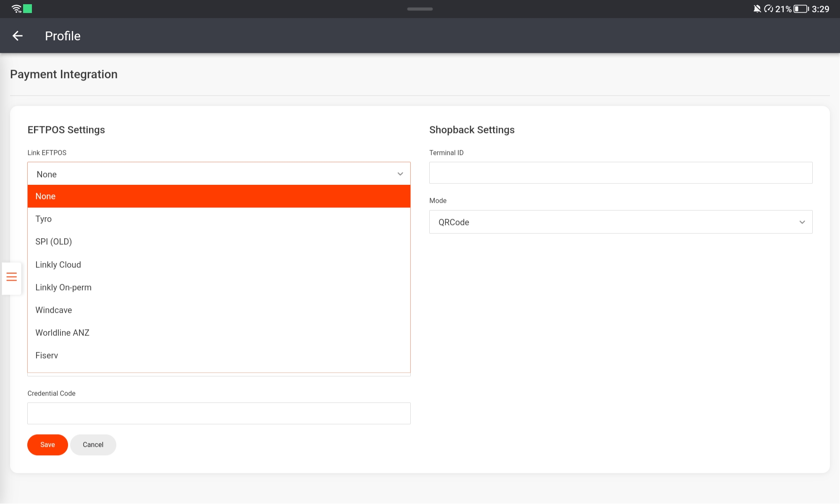Select Windcave from dropdown list

click(218, 310)
